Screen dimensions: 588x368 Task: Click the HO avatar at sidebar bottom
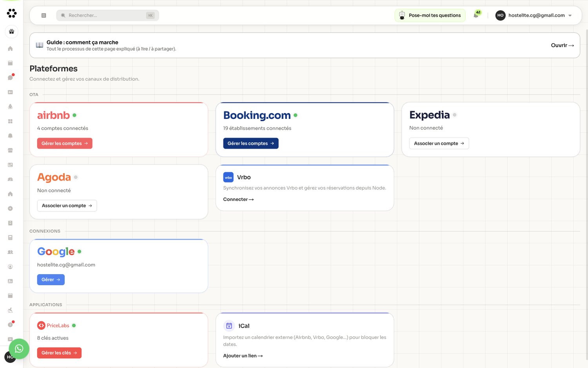point(10,357)
